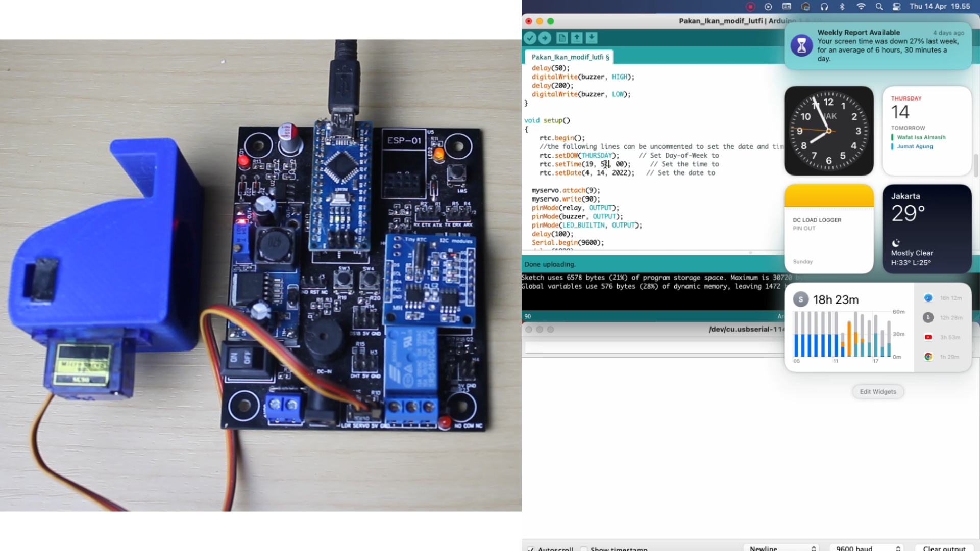Click the Clear output button
980x551 pixels.
[944, 548]
